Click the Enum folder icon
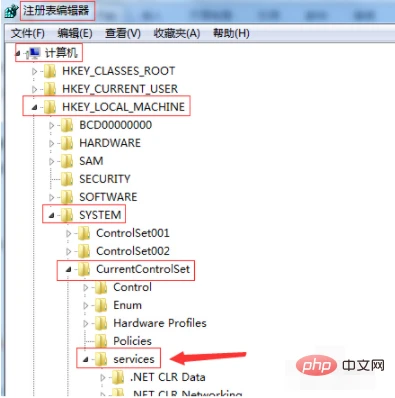 coord(101,305)
